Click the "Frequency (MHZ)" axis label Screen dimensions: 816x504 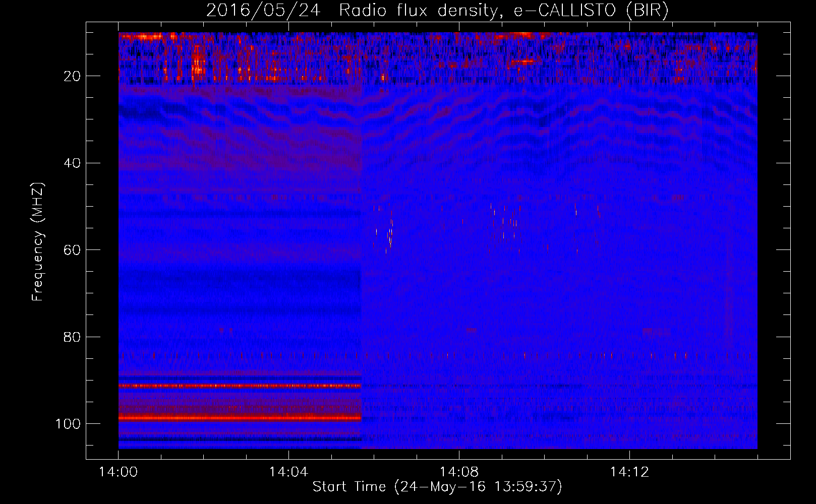pyautogui.click(x=38, y=241)
